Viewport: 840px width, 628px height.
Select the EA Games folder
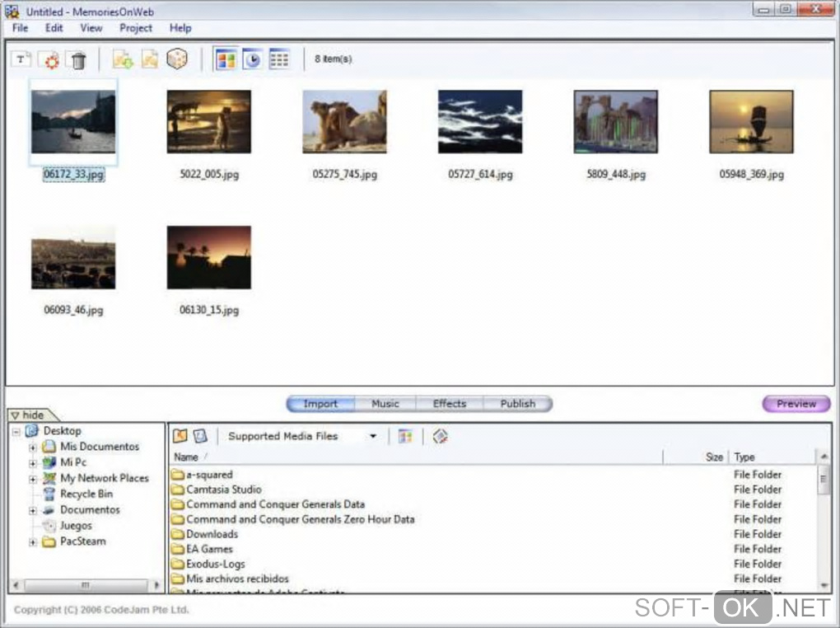click(x=209, y=549)
